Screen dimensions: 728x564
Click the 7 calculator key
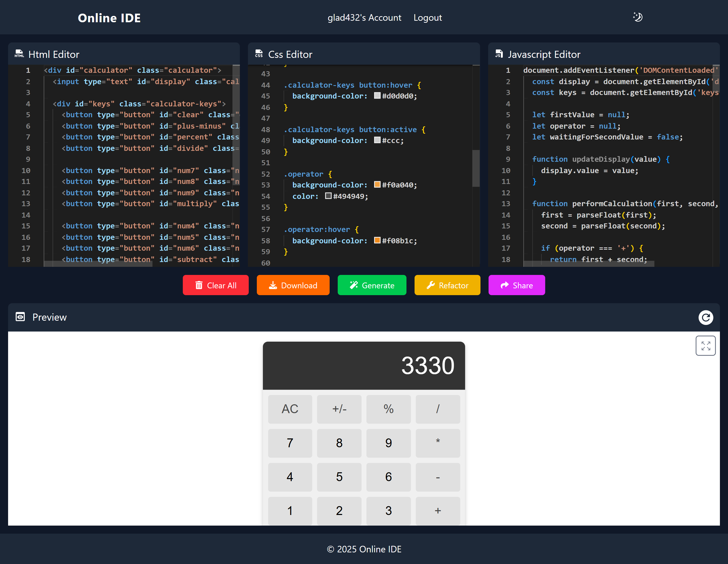pos(290,443)
